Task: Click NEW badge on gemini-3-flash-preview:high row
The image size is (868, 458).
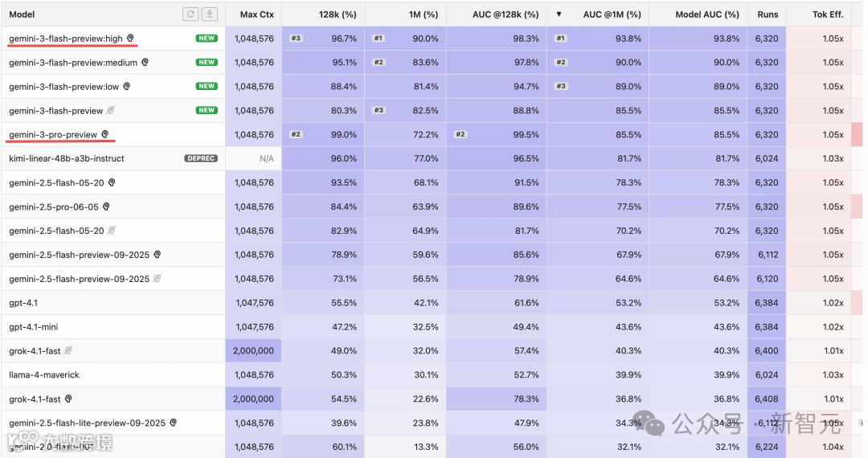Action: (207, 39)
